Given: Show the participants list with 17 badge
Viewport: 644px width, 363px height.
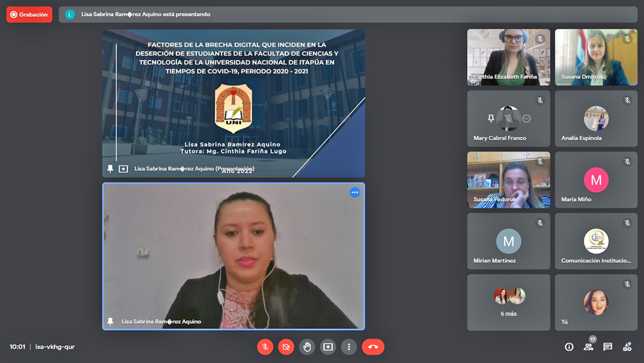Looking at the screenshot, I should (588, 347).
